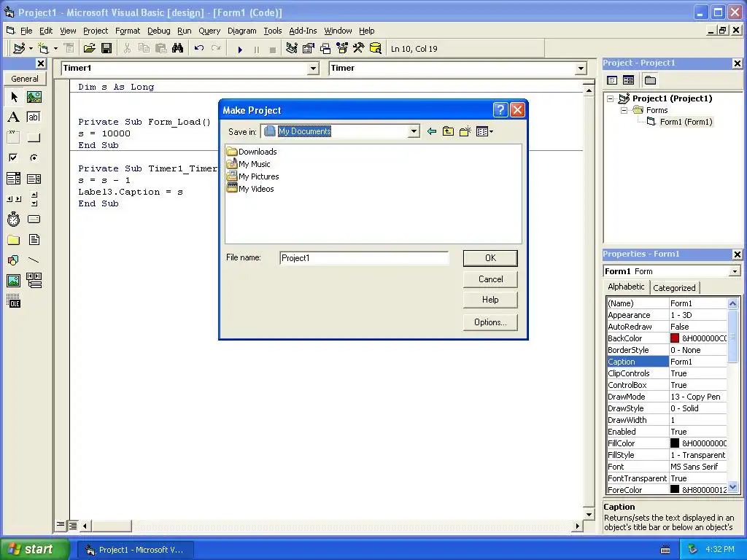This screenshot has height=560, width=747.
Task: Click the Help button in dialog
Action: click(x=490, y=300)
